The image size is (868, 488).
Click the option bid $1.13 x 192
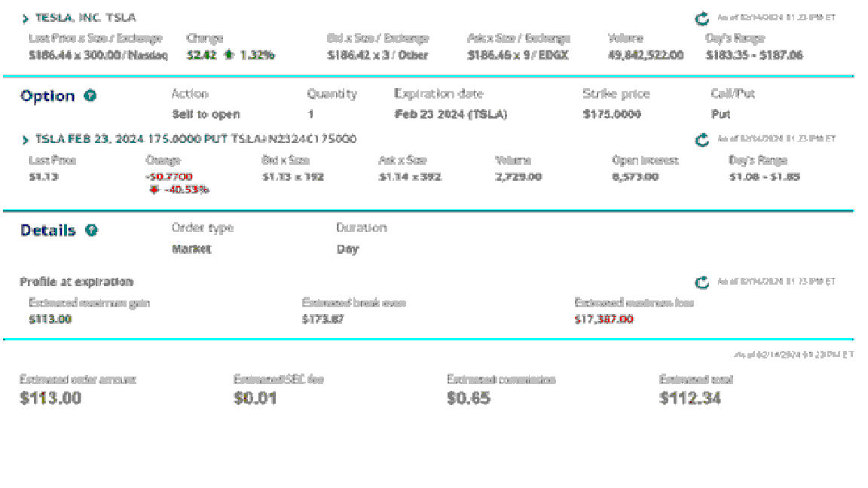293,177
